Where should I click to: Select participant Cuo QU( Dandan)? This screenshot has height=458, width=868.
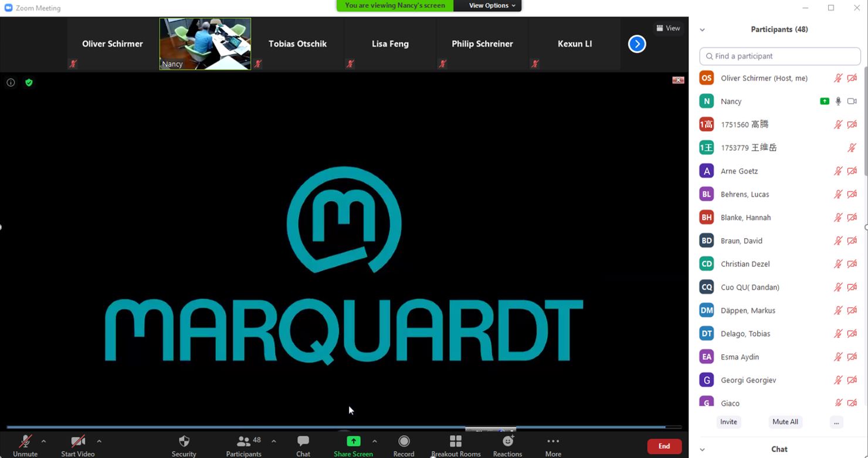click(x=779, y=287)
